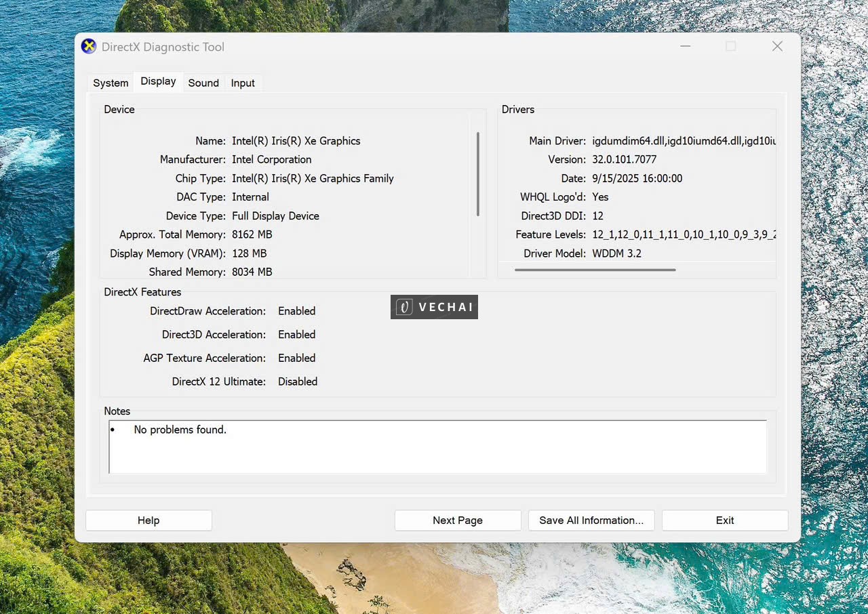
Task: Click the driver date '9/15/2025 16:00:00'
Action: pos(637,178)
